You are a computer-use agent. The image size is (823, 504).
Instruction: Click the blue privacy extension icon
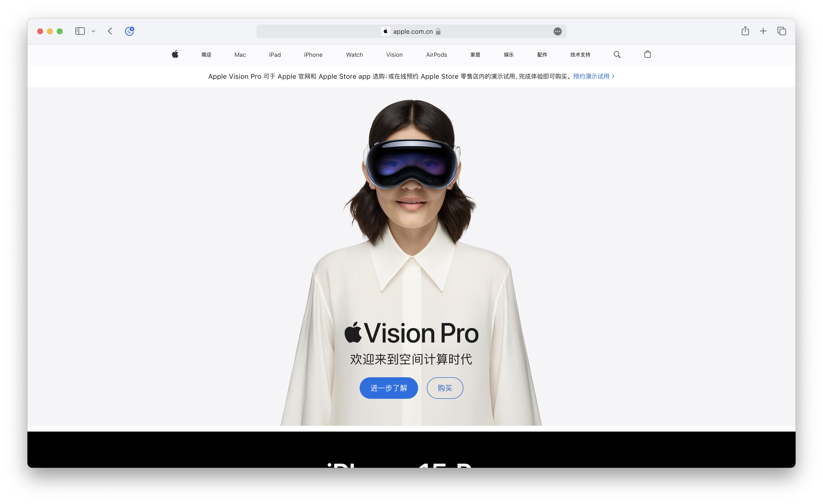(129, 31)
